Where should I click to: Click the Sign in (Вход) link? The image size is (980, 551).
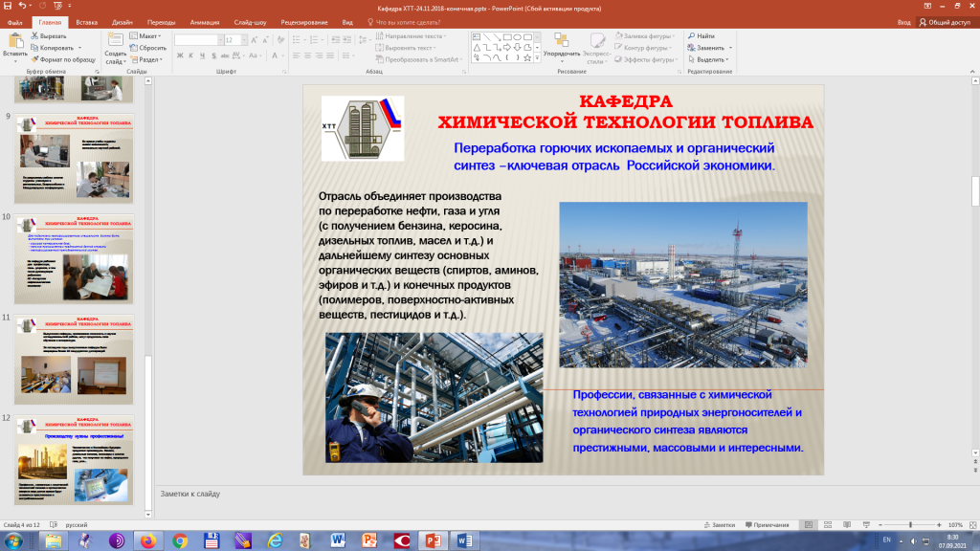903,21
